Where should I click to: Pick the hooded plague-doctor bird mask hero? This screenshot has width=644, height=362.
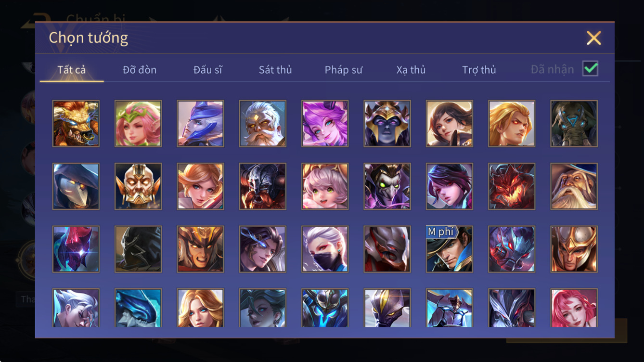[x=76, y=186]
